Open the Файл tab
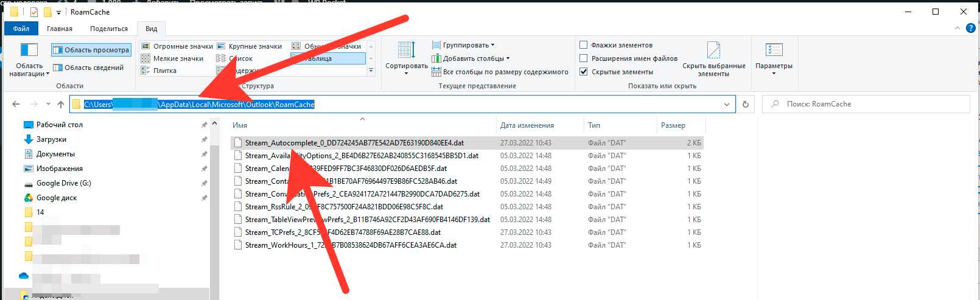 pos(21,29)
